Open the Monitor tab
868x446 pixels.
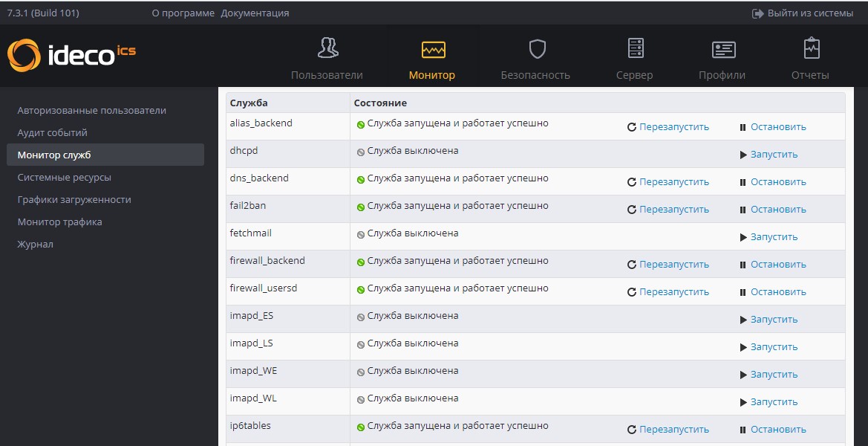click(432, 58)
